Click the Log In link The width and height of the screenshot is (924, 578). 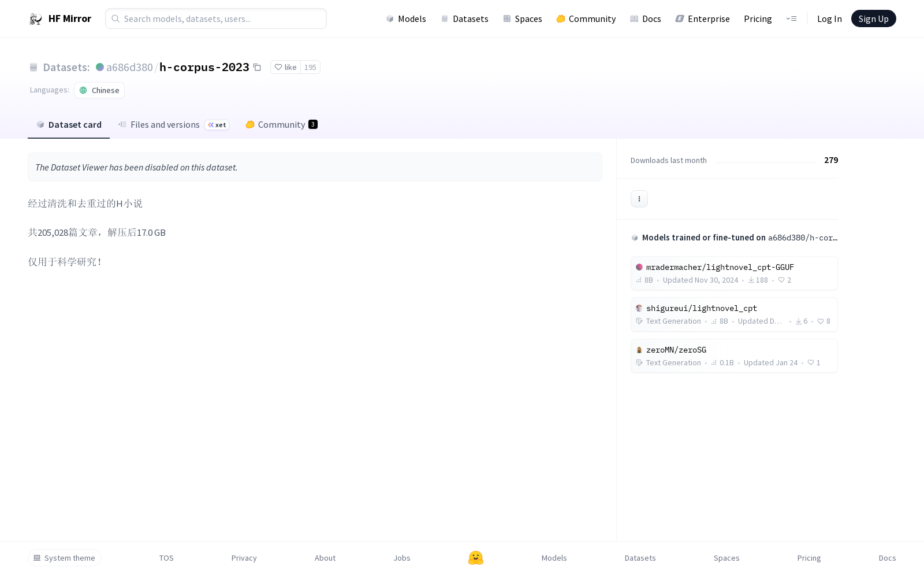click(x=829, y=19)
